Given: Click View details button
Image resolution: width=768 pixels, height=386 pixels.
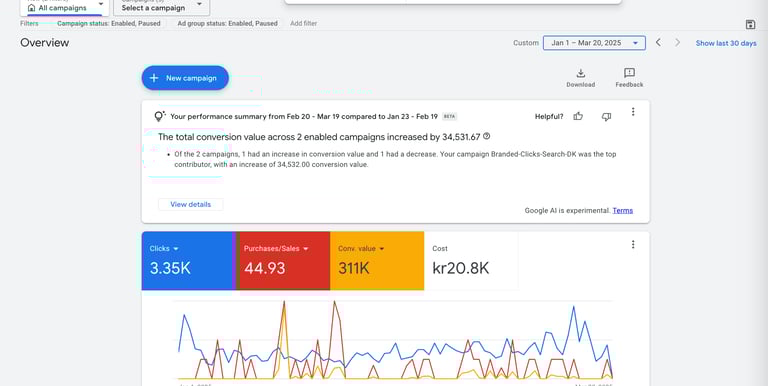Looking at the screenshot, I should coord(191,204).
